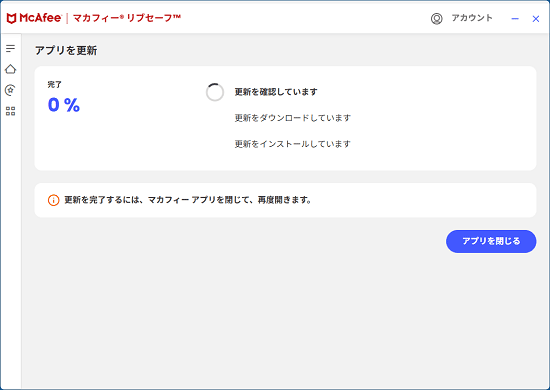The width and height of the screenshot is (550, 390).
Task: Click the McAfee logo in title bar
Action: pyautogui.click(x=34, y=18)
